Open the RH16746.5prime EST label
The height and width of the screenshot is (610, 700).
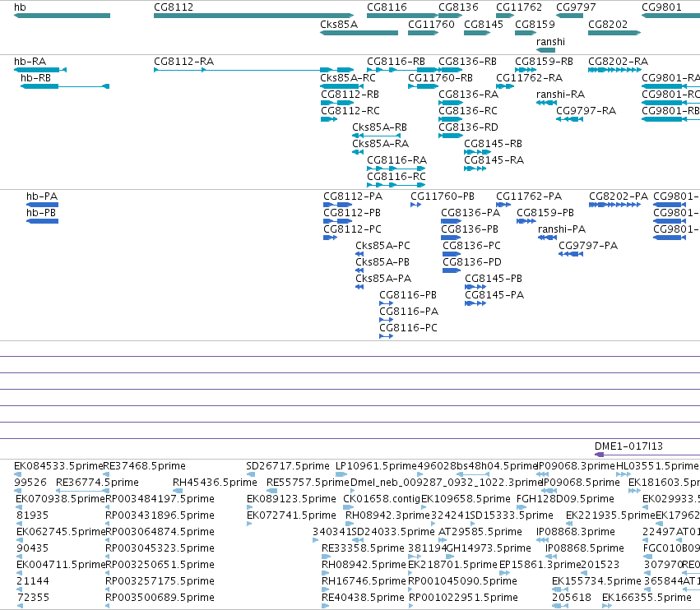(364, 581)
